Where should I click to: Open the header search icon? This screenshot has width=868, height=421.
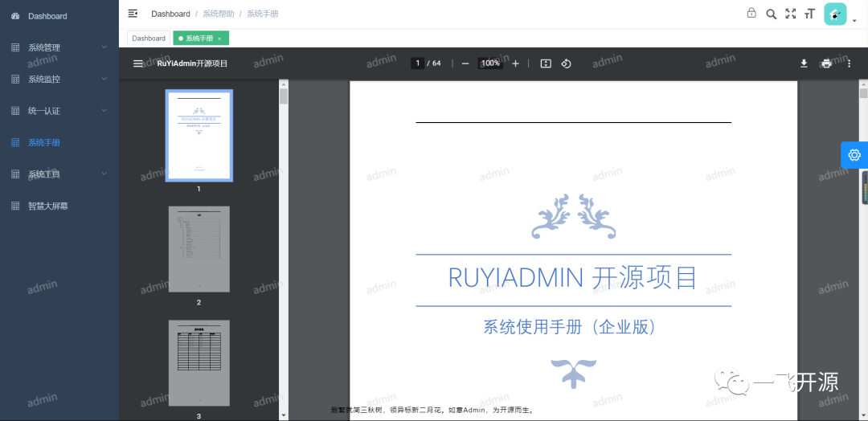point(771,14)
